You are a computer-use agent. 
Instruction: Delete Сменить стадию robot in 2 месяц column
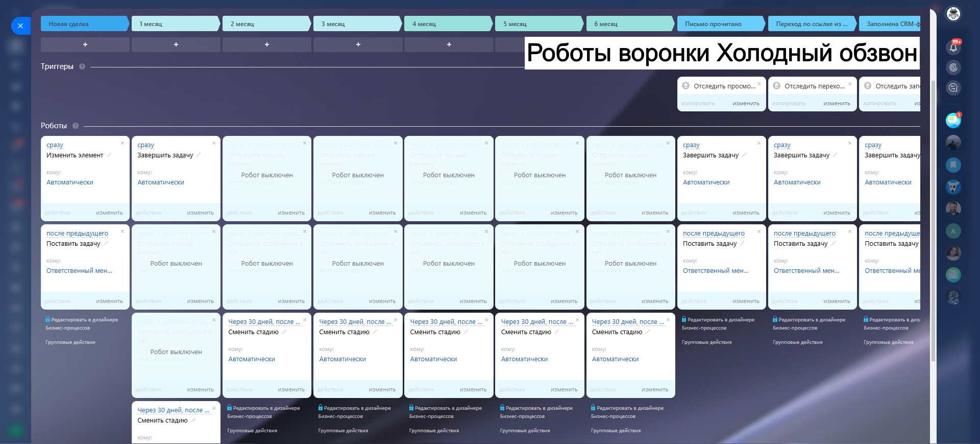click(305, 320)
